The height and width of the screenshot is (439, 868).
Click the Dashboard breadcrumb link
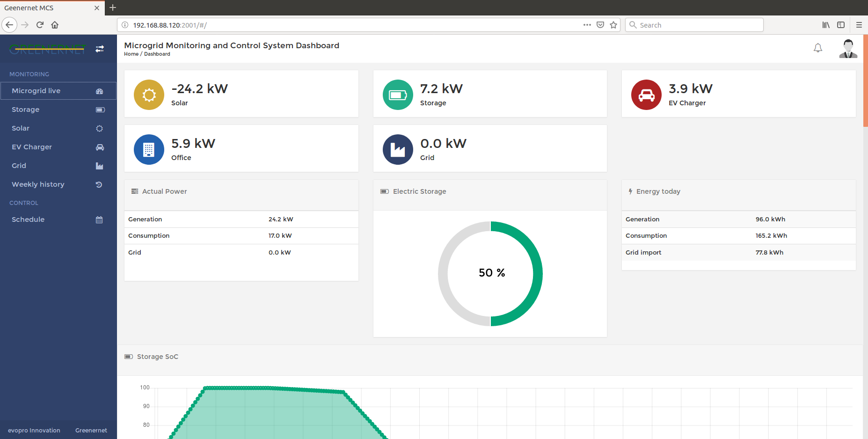[157, 54]
